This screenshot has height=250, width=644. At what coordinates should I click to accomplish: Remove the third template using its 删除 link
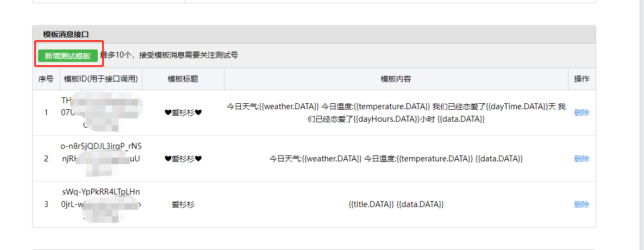pyautogui.click(x=582, y=204)
